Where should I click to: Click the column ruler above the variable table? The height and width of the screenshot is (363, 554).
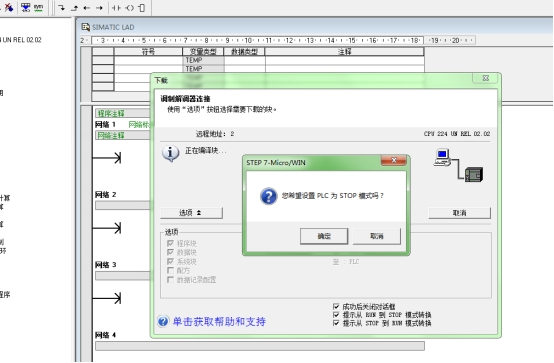(277, 40)
